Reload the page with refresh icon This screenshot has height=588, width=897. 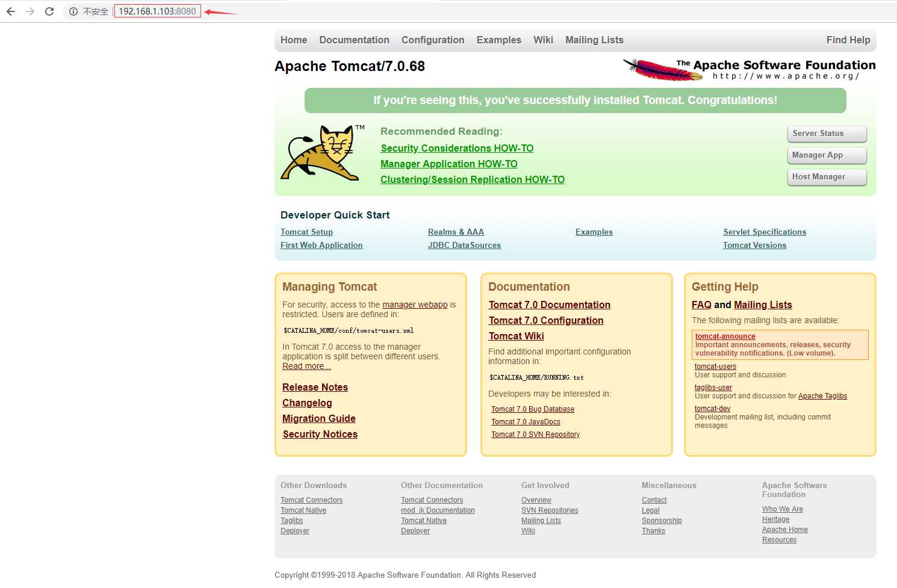click(x=49, y=11)
